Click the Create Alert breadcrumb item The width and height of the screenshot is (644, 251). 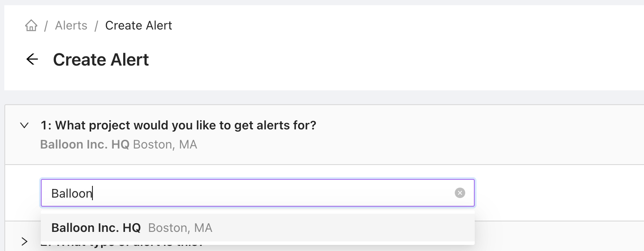(x=138, y=26)
